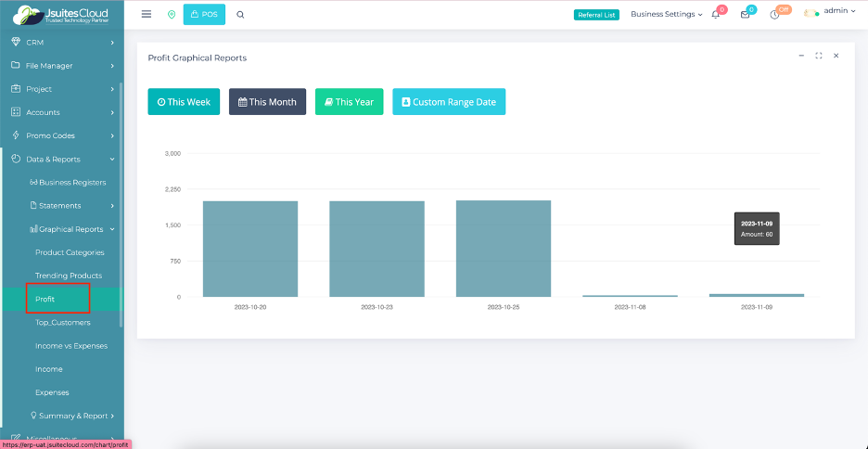Viewport: 868px width, 449px height.
Task: Open Income vs Expenses report
Action: coord(71,346)
